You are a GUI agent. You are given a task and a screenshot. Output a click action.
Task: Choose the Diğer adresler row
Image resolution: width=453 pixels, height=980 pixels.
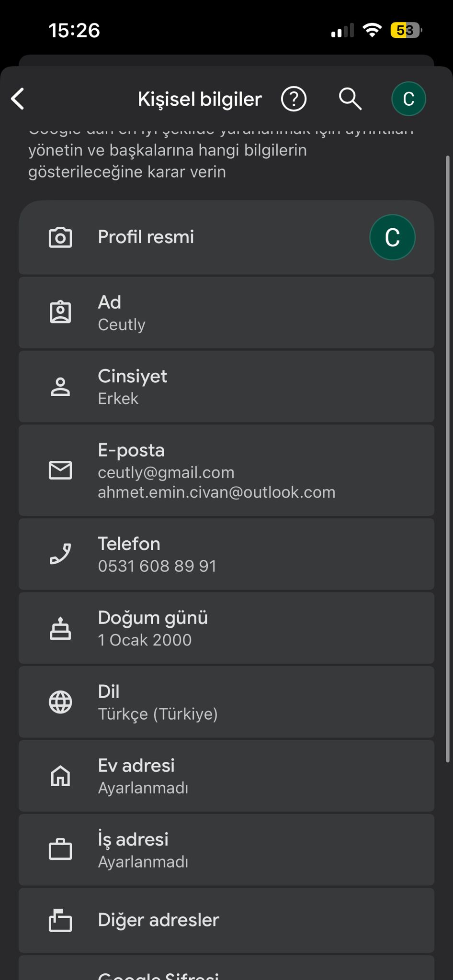click(x=226, y=920)
